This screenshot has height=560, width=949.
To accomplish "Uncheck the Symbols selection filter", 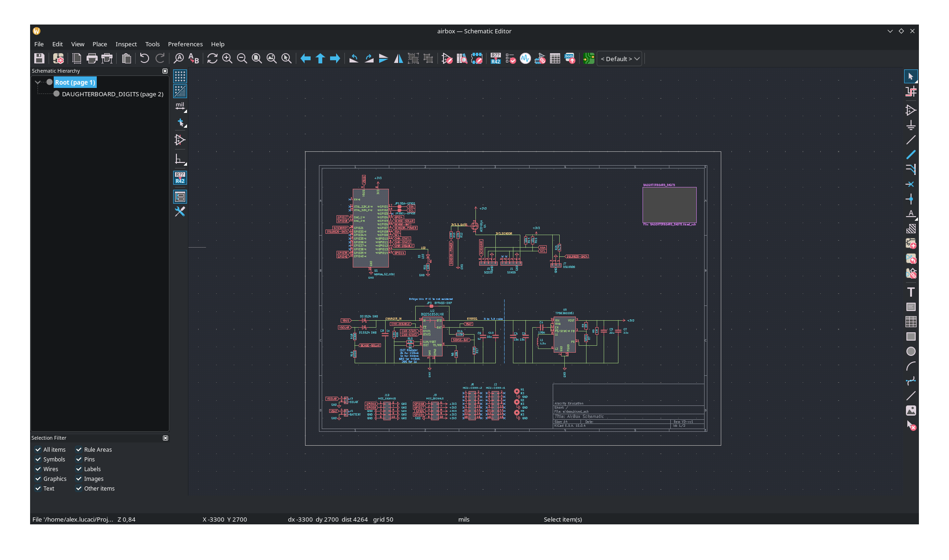I will coord(38,459).
